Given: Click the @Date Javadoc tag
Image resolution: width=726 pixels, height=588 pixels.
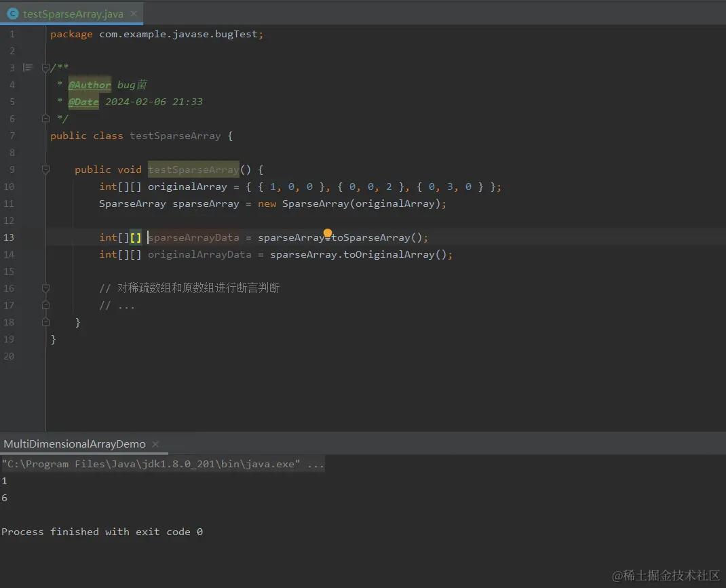Looking at the screenshot, I should pos(83,102).
